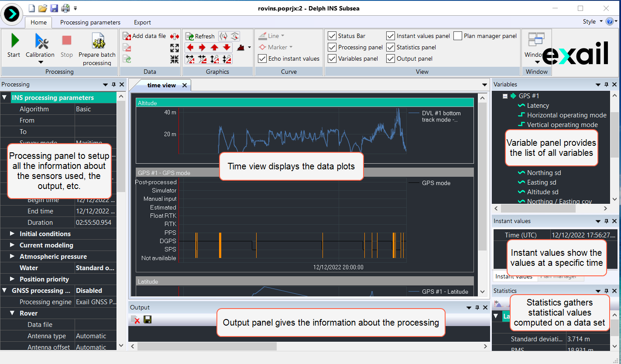This screenshot has width=621, height=364.
Task: Refresh the graphics view
Action: click(200, 36)
